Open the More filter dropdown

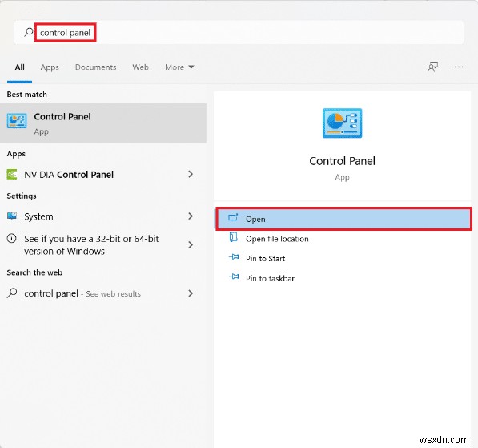click(179, 67)
